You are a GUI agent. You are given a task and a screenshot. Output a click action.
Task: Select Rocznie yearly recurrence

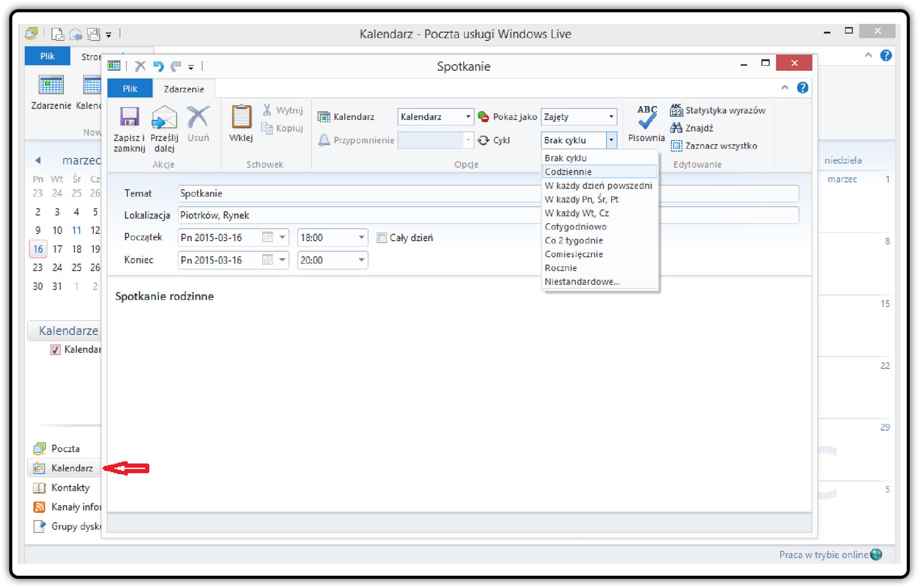point(600,268)
